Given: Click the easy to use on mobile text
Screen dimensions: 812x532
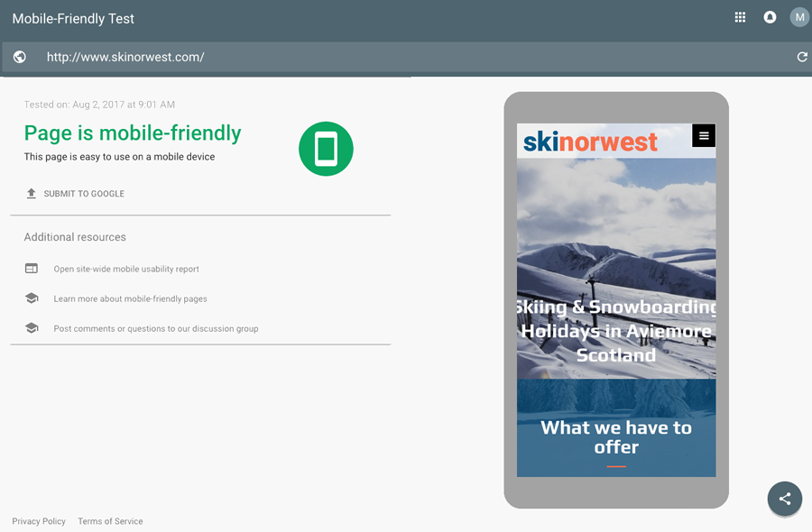Looking at the screenshot, I should (x=119, y=157).
